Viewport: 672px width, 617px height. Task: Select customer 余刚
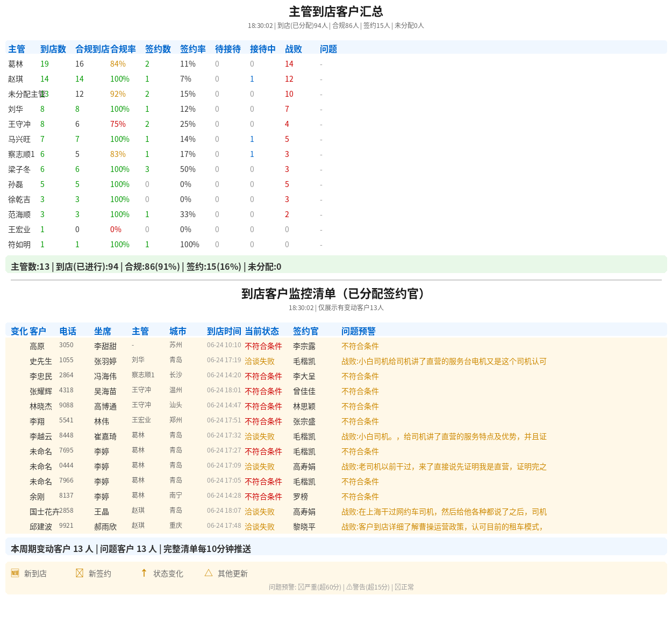point(37,497)
